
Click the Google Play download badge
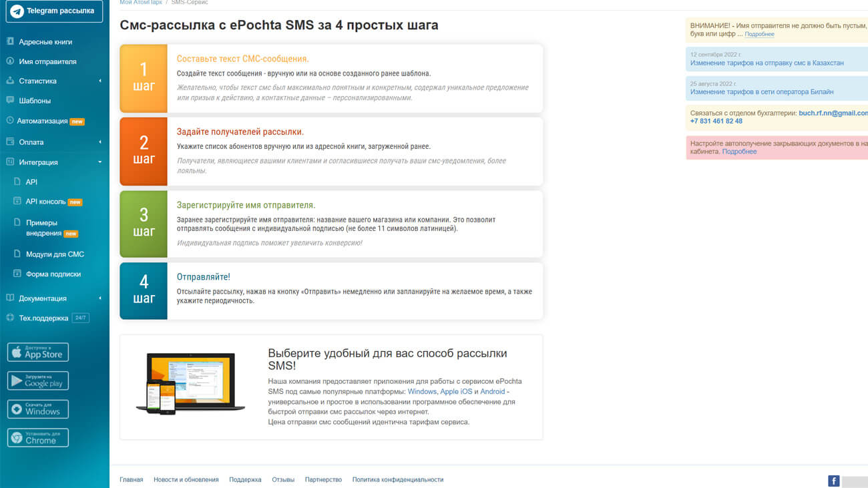coord(38,381)
